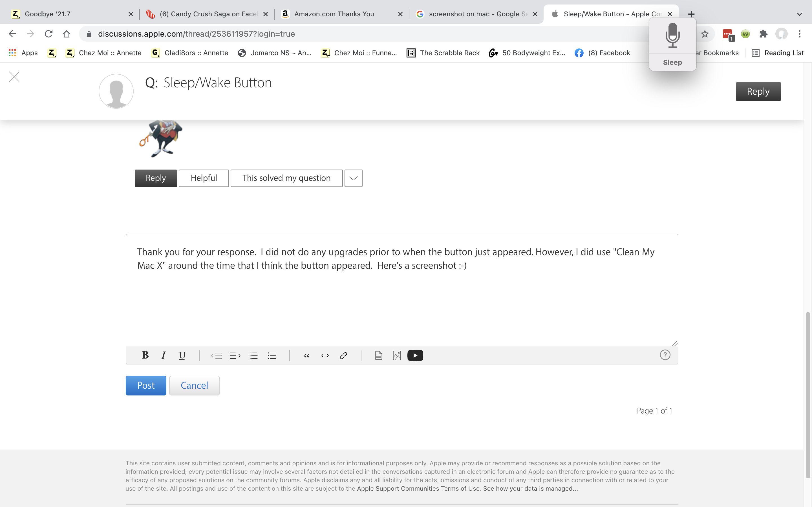Toggle underline formatting in editor toolbar
The height and width of the screenshot is (507, 812).
tap(182, 355)
